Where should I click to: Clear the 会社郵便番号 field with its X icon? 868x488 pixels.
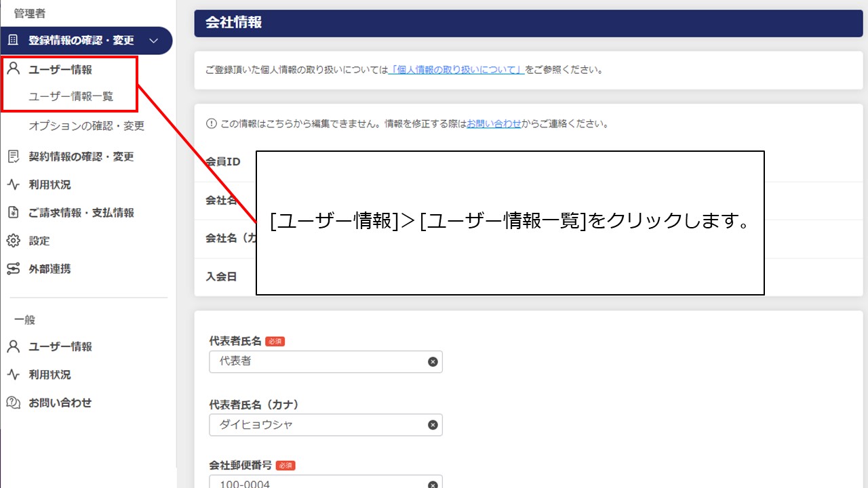[432, 484]
